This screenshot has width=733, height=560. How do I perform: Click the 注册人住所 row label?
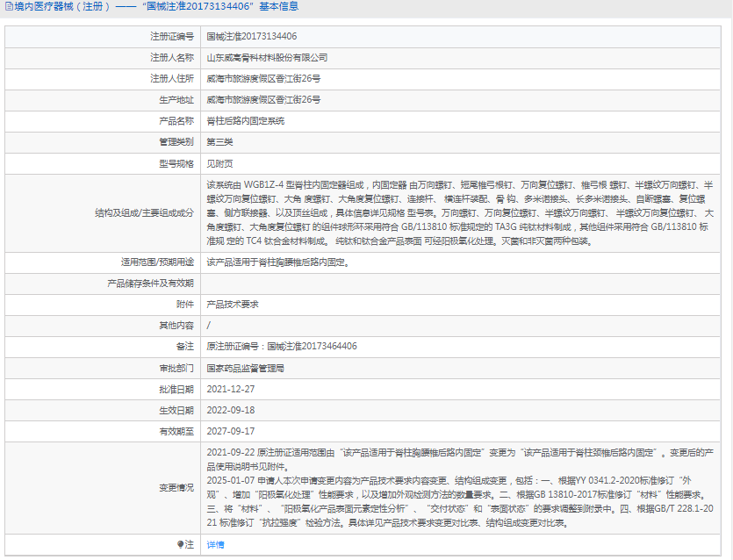point(172,78)
